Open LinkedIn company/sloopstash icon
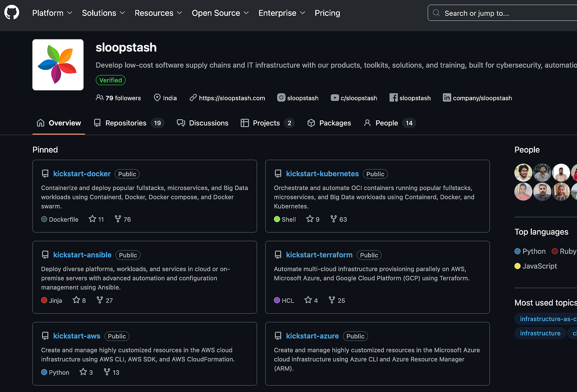This screenshot has height=392, width=577. pos(447,98)
